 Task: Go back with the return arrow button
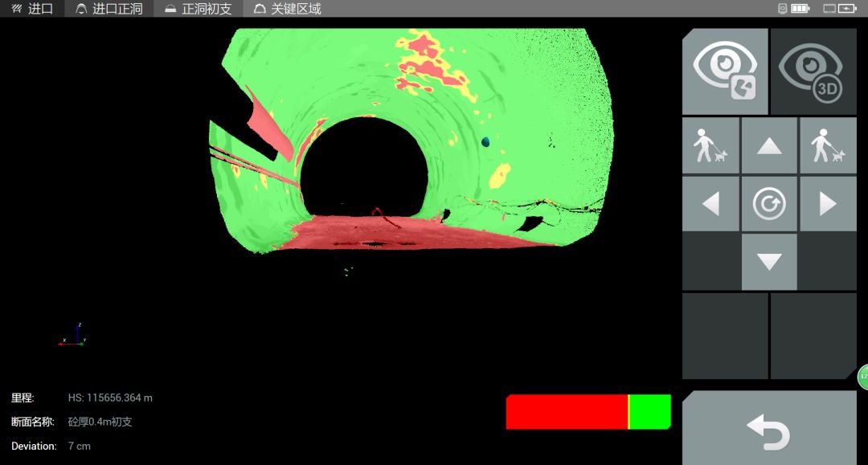pyautogui.click(x=769, y=429)
